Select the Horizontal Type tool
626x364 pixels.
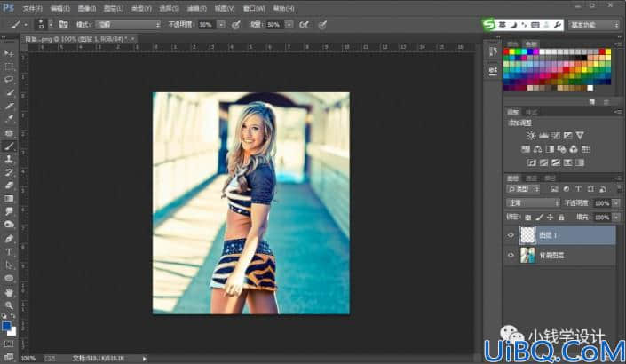click(x=9, y=252)
